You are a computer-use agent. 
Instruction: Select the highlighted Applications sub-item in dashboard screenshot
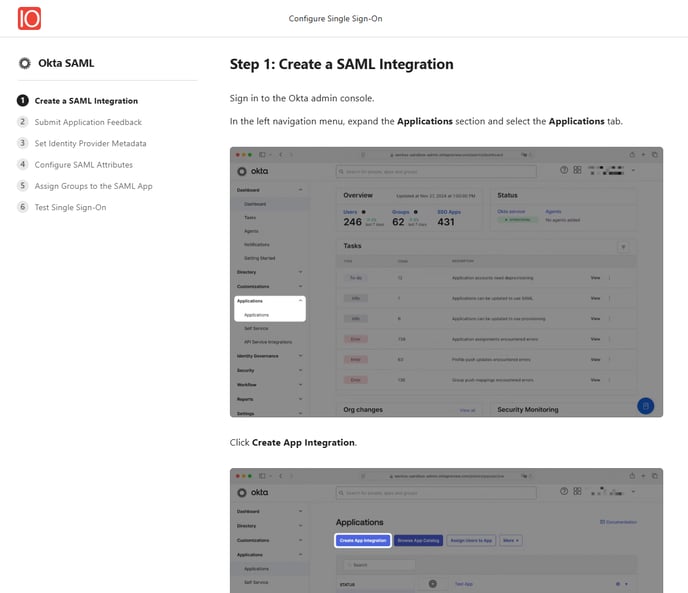(x=256, y=315)
